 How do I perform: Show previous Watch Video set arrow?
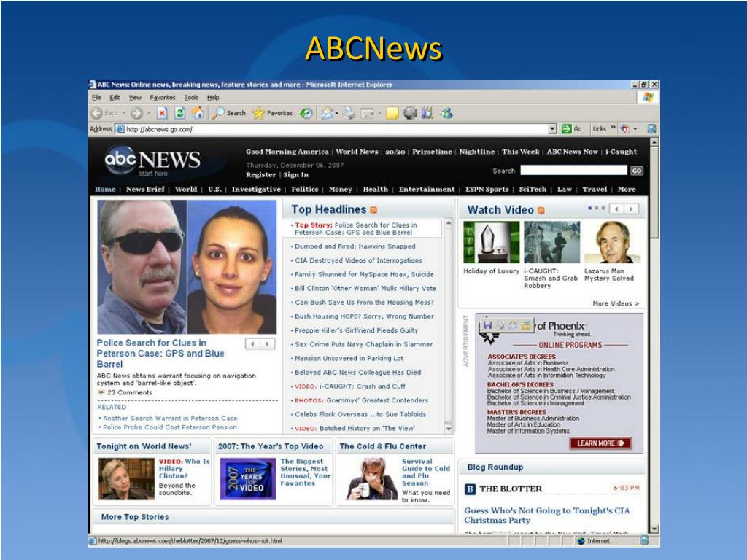click(616, 209)
